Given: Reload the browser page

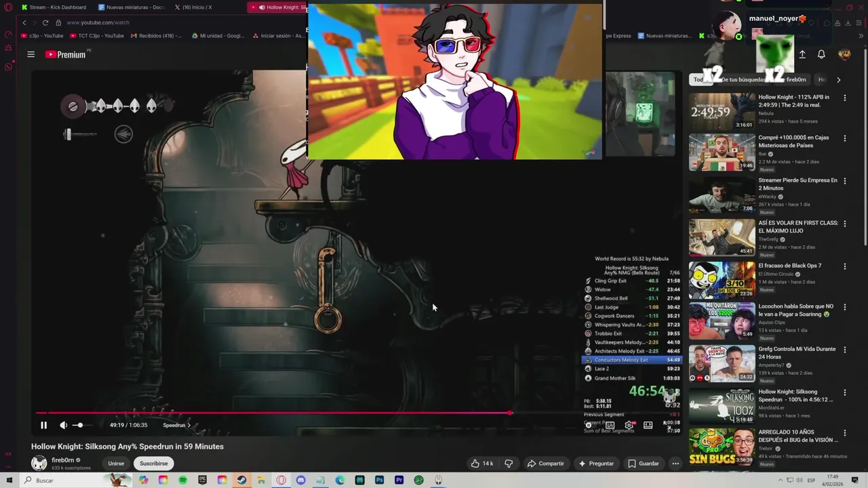Looking at the screenshot, I should point(45,22).
